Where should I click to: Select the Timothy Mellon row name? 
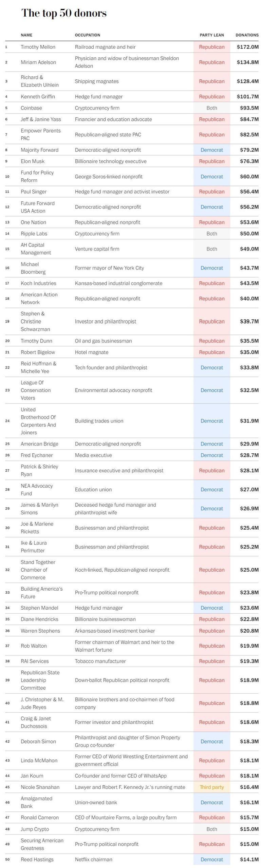38,47
